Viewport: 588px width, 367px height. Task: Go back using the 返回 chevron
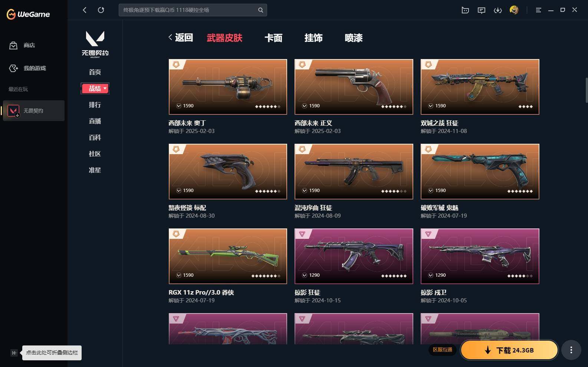click(x=181, y=38)
